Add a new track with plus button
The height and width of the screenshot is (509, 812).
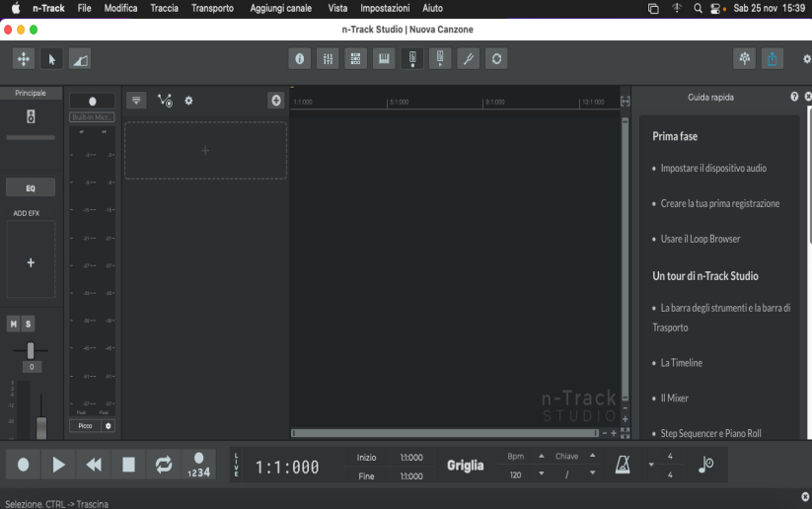coord(276,101)
